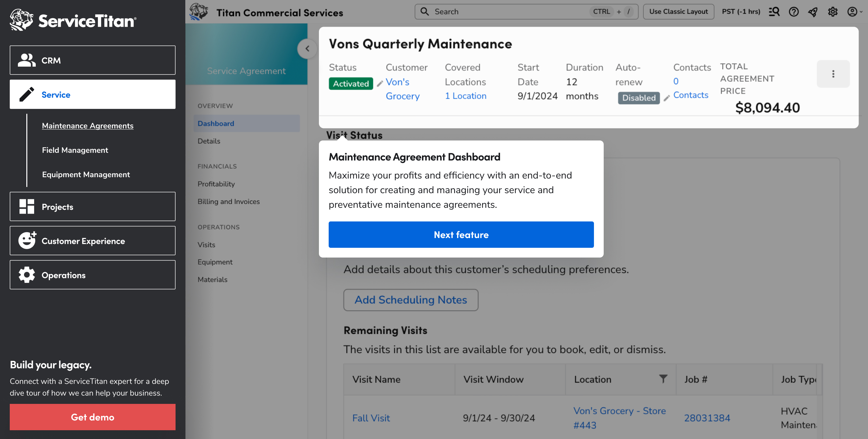Switch to Use Classic Layout

(x=678, y=12)
